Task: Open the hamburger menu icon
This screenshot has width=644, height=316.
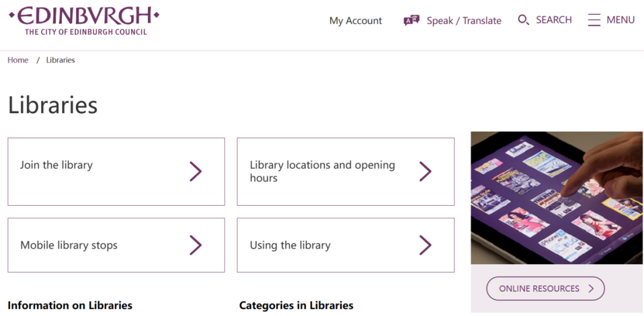Action: [x=594, y=20]
